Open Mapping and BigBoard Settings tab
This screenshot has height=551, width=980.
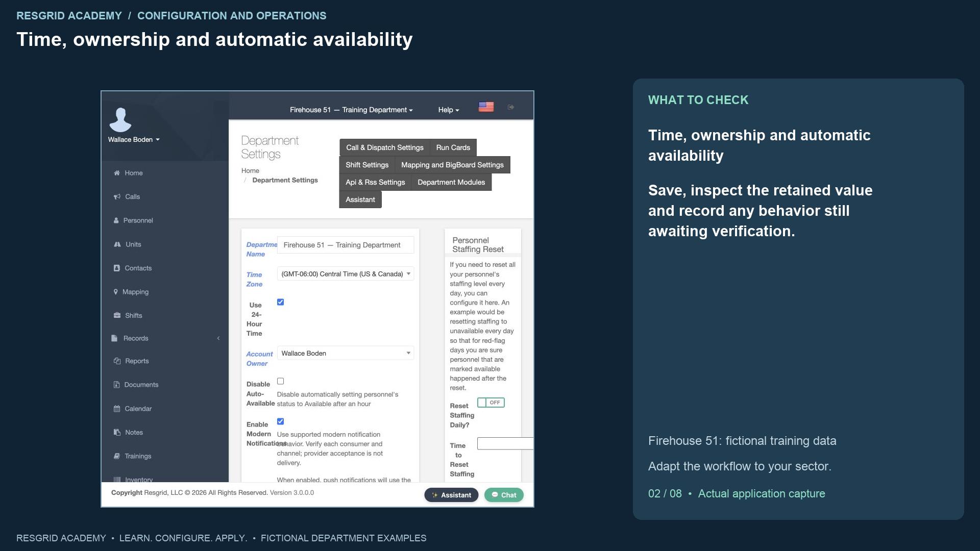452,165
